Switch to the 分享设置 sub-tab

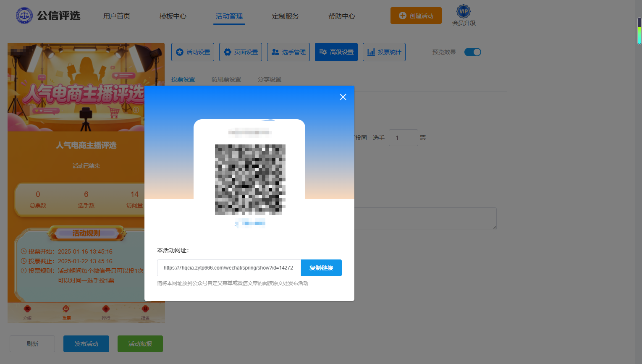270,79
